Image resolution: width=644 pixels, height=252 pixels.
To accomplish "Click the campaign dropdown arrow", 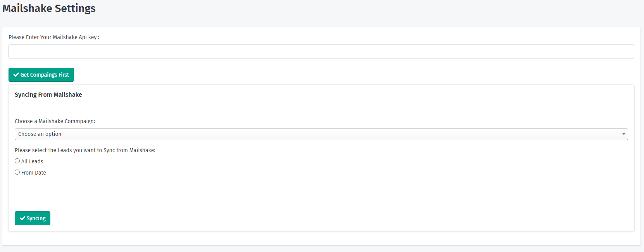I will [x=623, y=134].
